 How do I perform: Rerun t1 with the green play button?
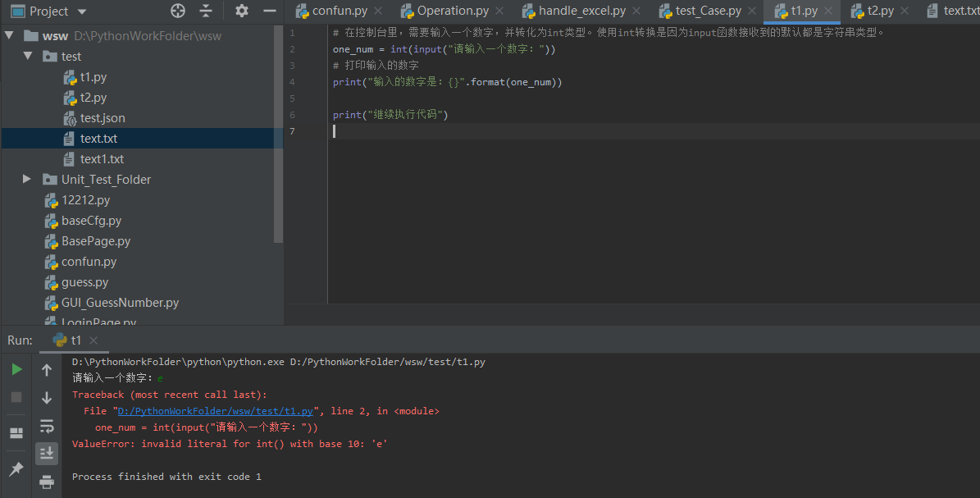click(17, 370)
